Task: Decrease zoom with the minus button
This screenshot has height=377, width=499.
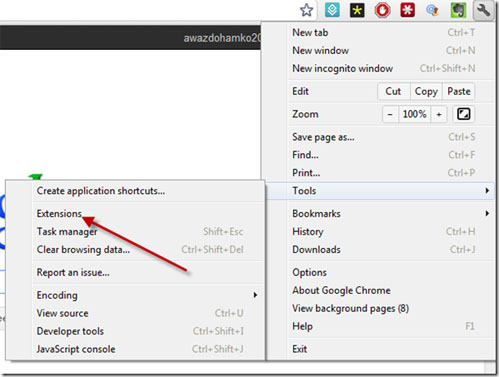Action: pos(390,114)
